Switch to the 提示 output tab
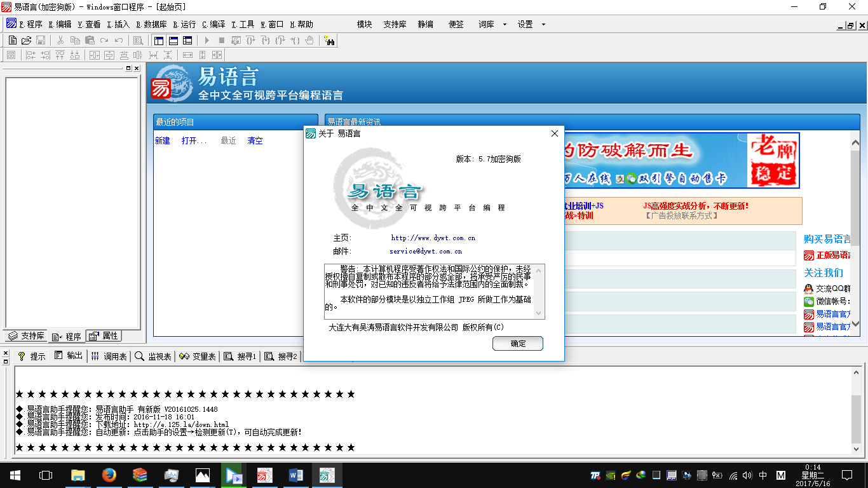The height and width of the screenshot is (488, 868). coord(32,356)
